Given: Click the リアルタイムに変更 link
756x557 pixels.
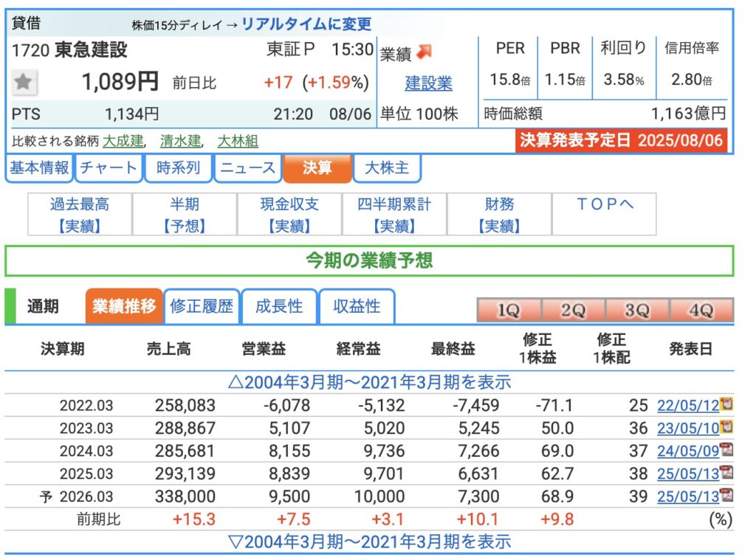Looking at the screenshot, I should 306,24.
